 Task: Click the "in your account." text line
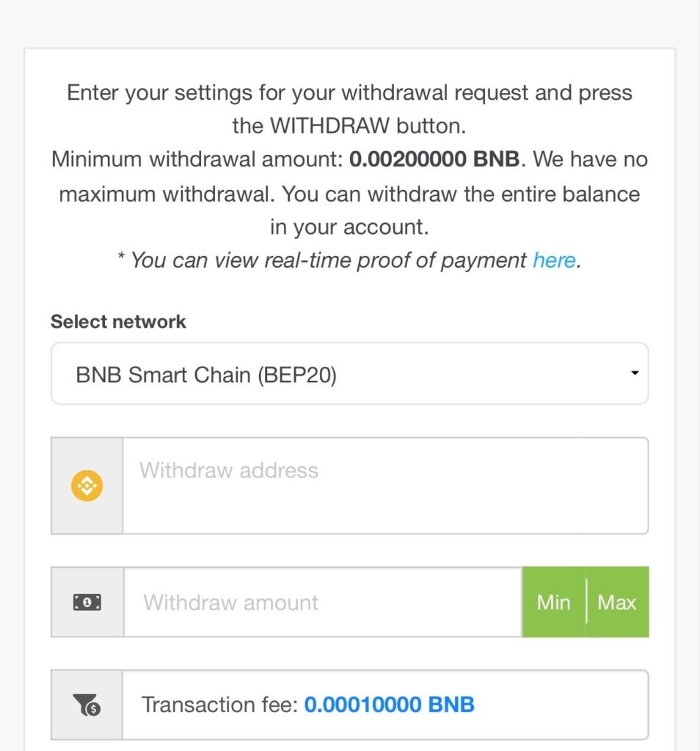pyautogui.click(x=349, y=227)
